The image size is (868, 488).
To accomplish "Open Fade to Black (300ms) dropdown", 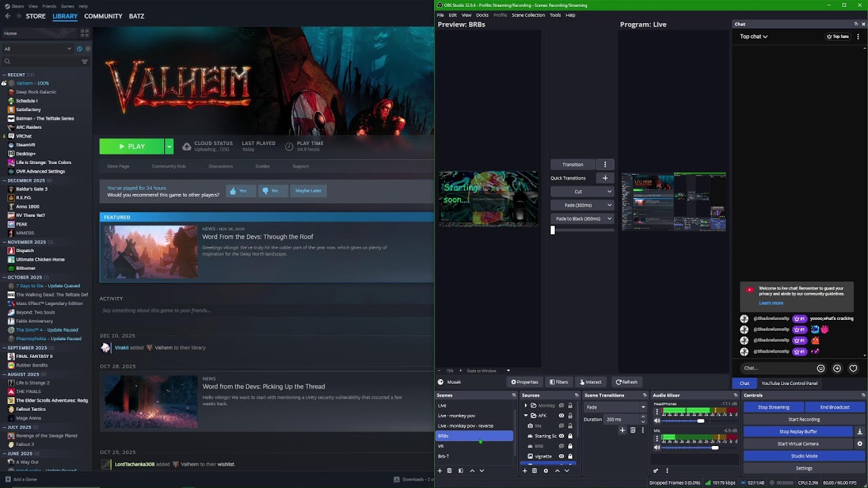I will (x=583, y=219).
